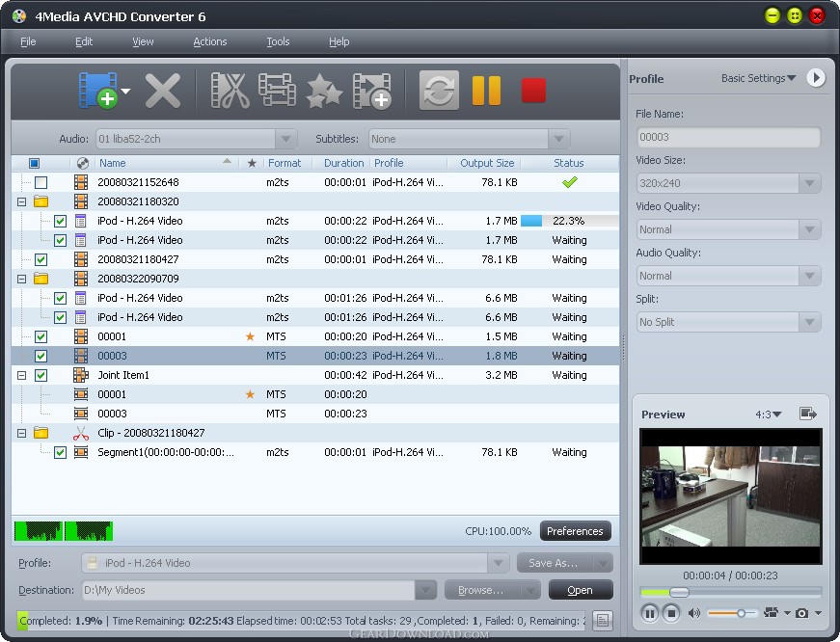Open the Video Size 320x240 dropdown

point(809,183)
